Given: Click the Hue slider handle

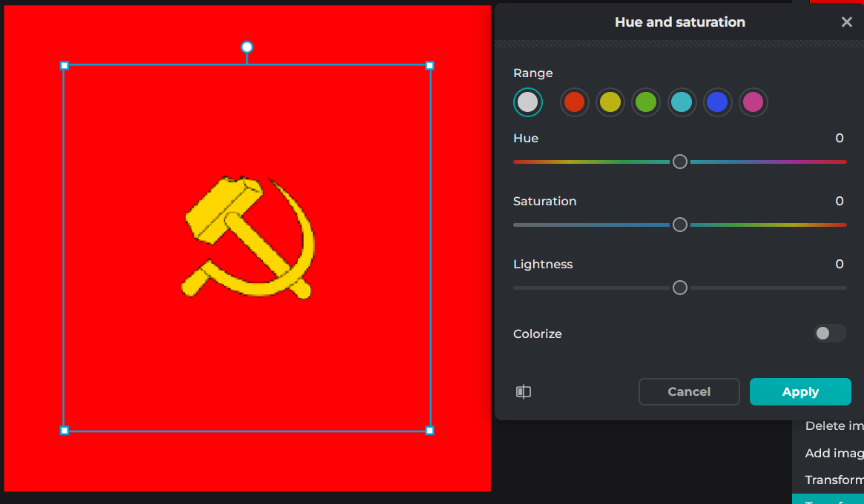Looking at the screenshot, I should pyautogui.click(x=680, y=162).
